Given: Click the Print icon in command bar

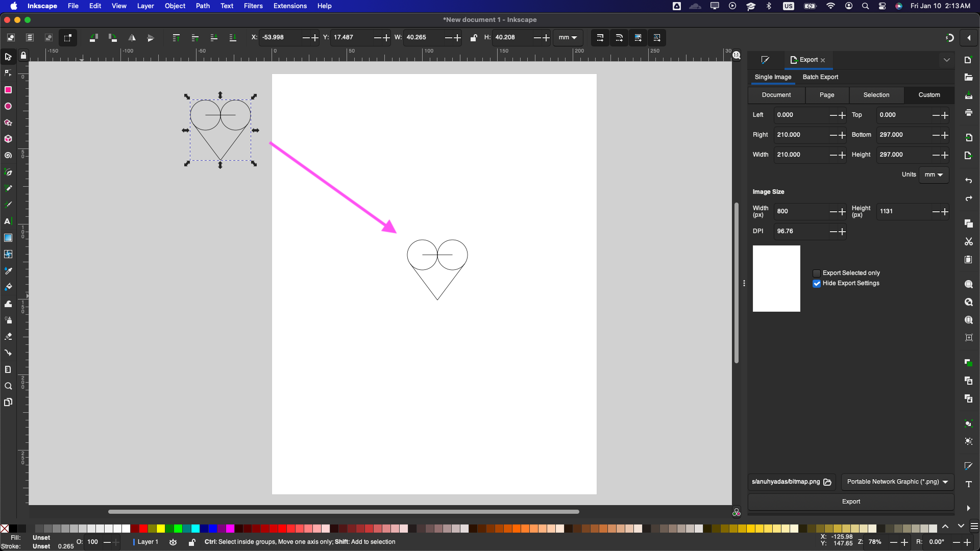Looking at the screenshot, I should [x=968, y=112].
